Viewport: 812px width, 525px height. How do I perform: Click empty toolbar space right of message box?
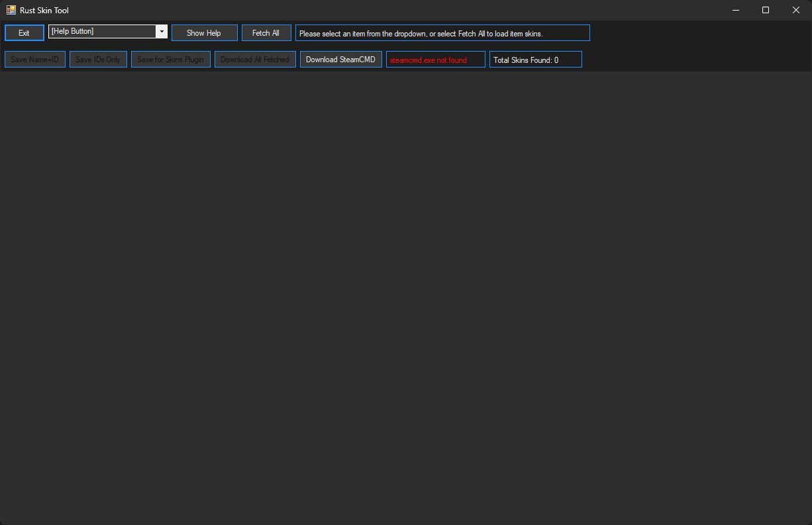[695, 33]
